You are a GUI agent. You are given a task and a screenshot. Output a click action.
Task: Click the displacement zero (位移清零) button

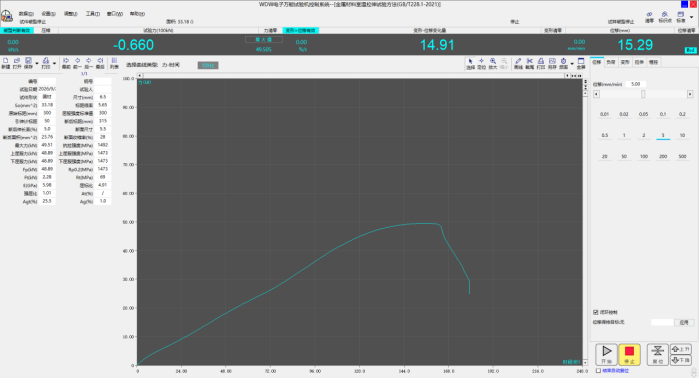point(686,30)
